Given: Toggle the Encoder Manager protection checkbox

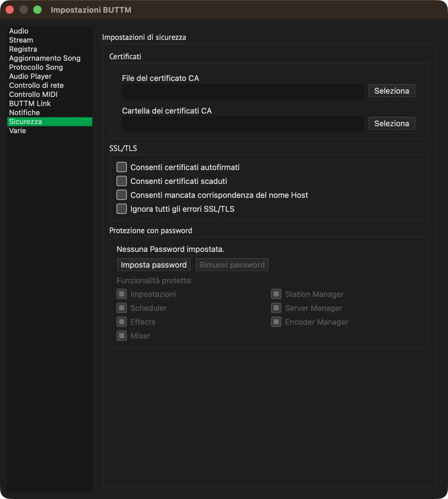Looking at the screenshot, I should click(x=276, y=322).
